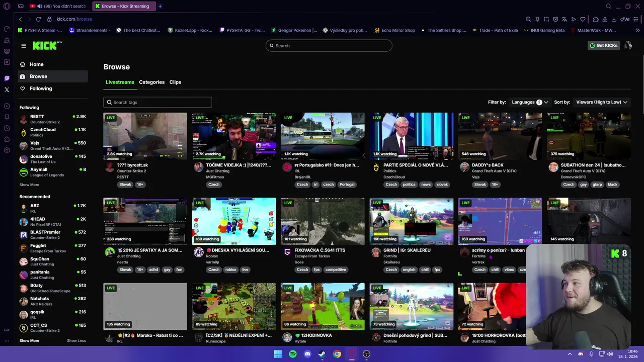Open sidebar History clock icon

[x=7, y=128]
